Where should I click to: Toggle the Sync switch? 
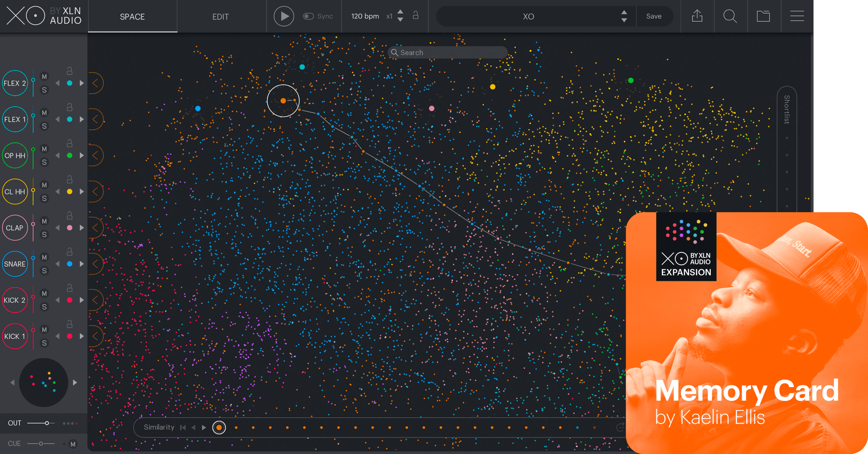click(x=308, y=16)
